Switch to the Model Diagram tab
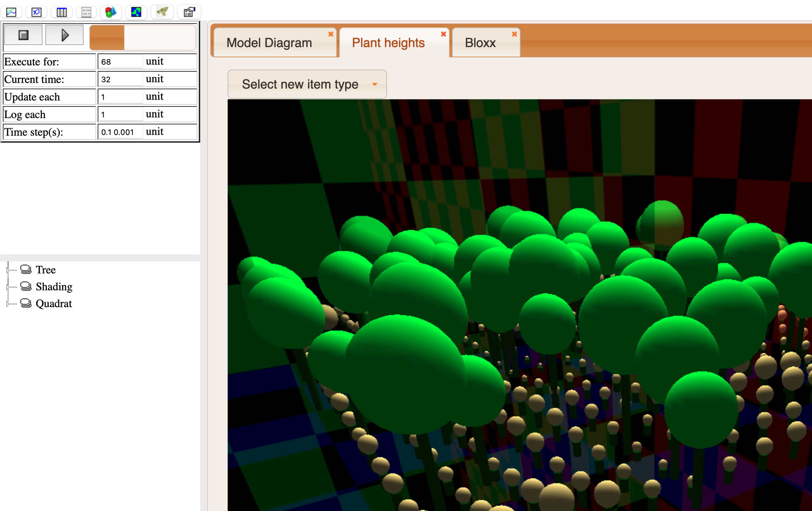The image size is (812, 511). [269, 43]
